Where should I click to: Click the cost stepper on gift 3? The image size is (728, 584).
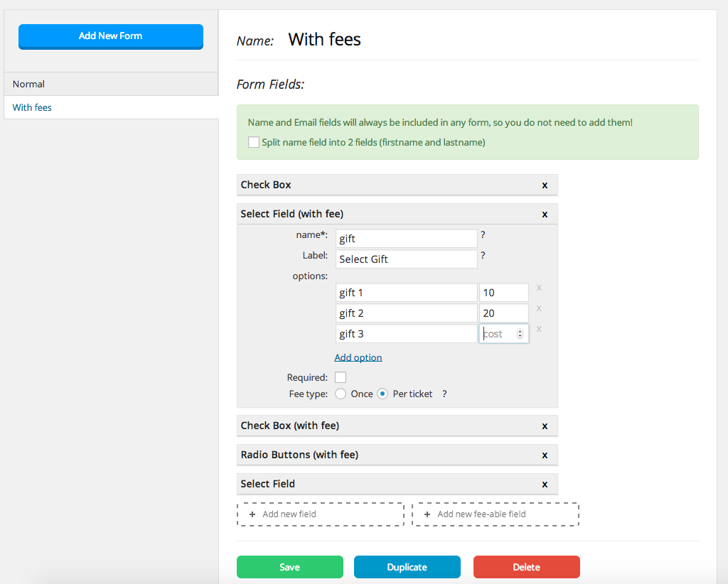point(520,334)
